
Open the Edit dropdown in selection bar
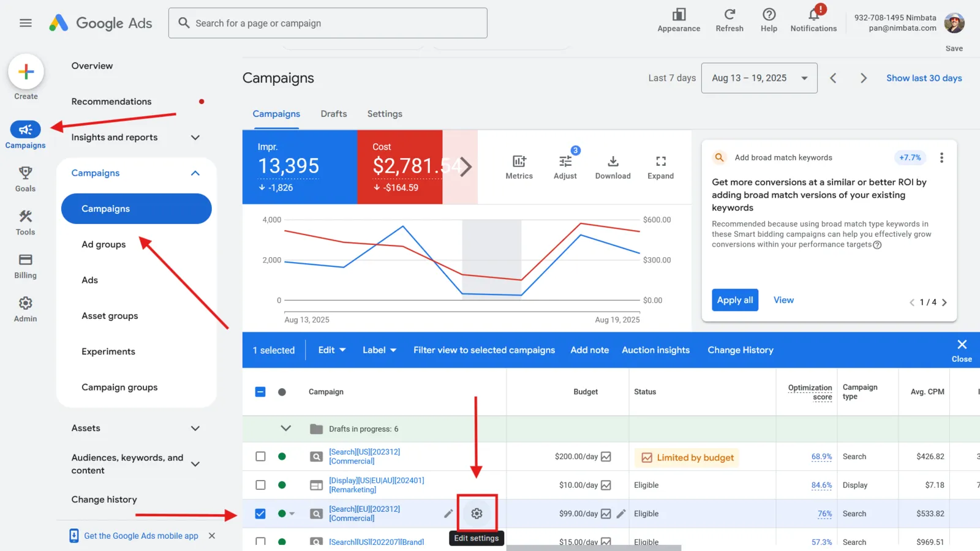pos(332,350)
